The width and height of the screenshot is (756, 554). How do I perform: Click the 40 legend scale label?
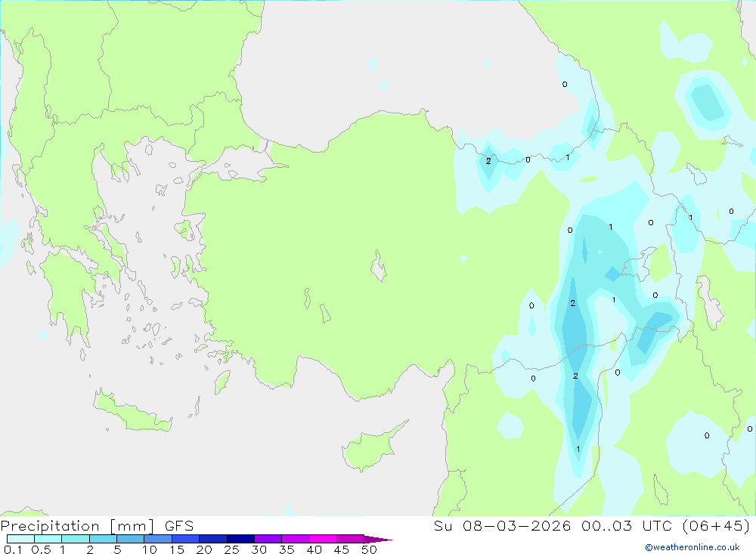314,549
